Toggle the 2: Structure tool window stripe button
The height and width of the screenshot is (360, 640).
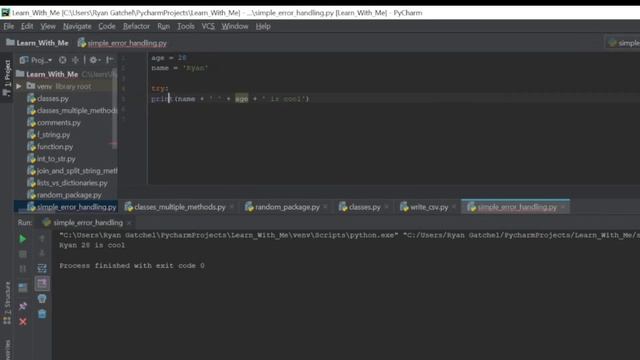pos(7,303)
